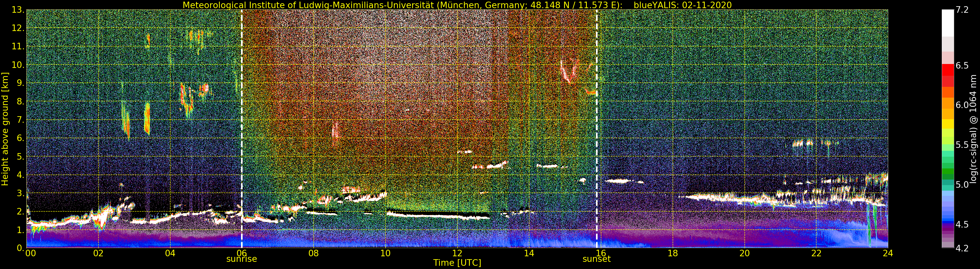
Task: Click the "sunrise" label below the time axis
Action: (242, 259)
